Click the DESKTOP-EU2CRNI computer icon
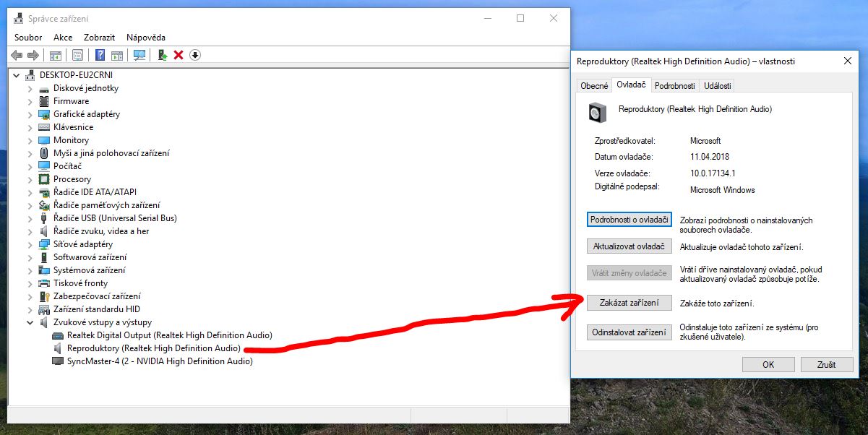This screenshot has width=868, height=435. click(x=30, y=75)
